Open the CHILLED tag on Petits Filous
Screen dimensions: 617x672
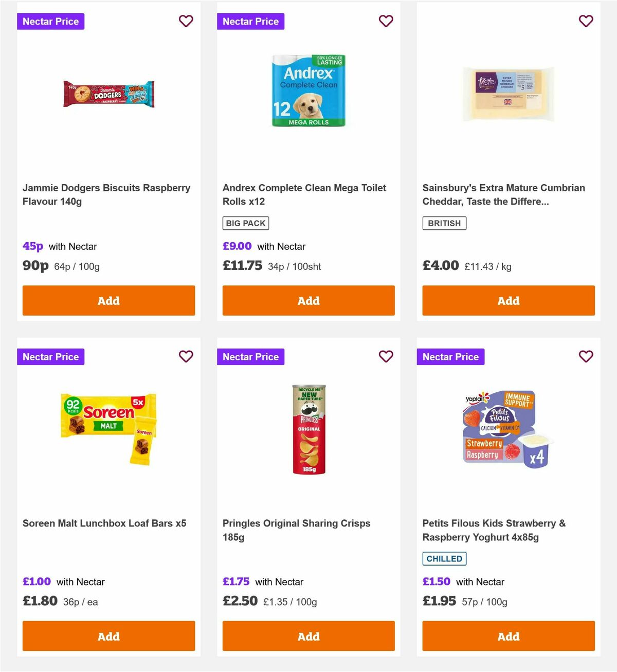coord(444,558)
